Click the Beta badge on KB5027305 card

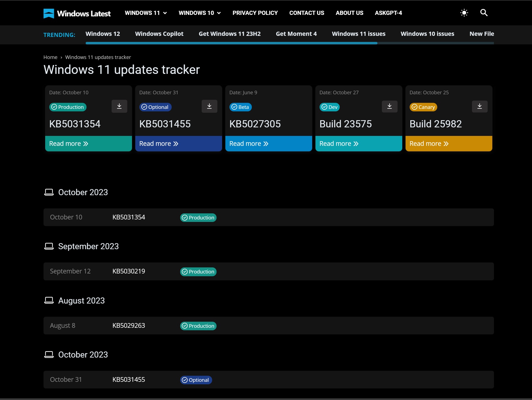241,107
